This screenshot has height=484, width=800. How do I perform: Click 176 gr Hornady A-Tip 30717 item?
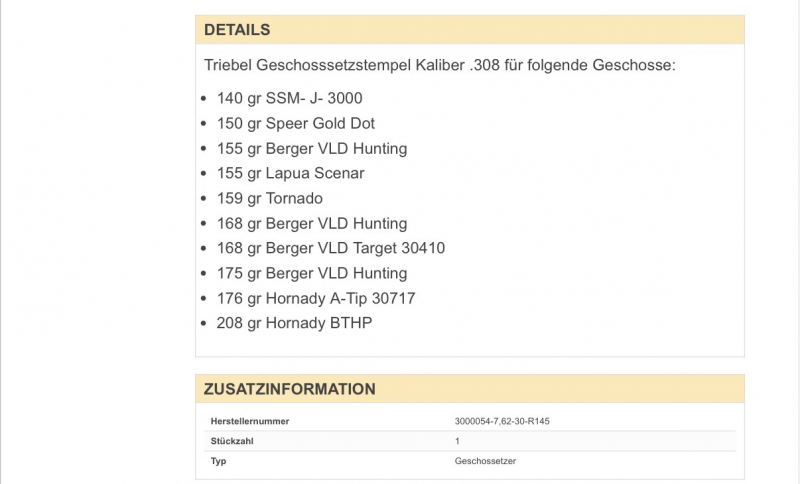(315, 298)
